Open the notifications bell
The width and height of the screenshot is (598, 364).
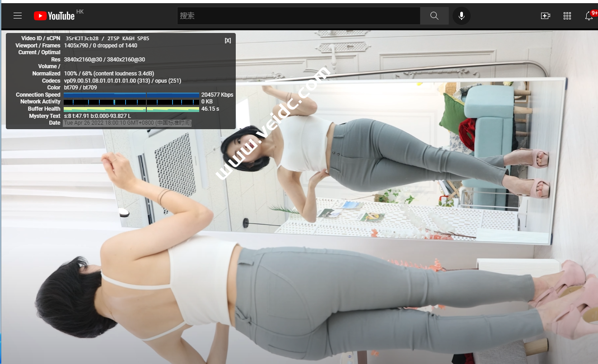point(589,16)
